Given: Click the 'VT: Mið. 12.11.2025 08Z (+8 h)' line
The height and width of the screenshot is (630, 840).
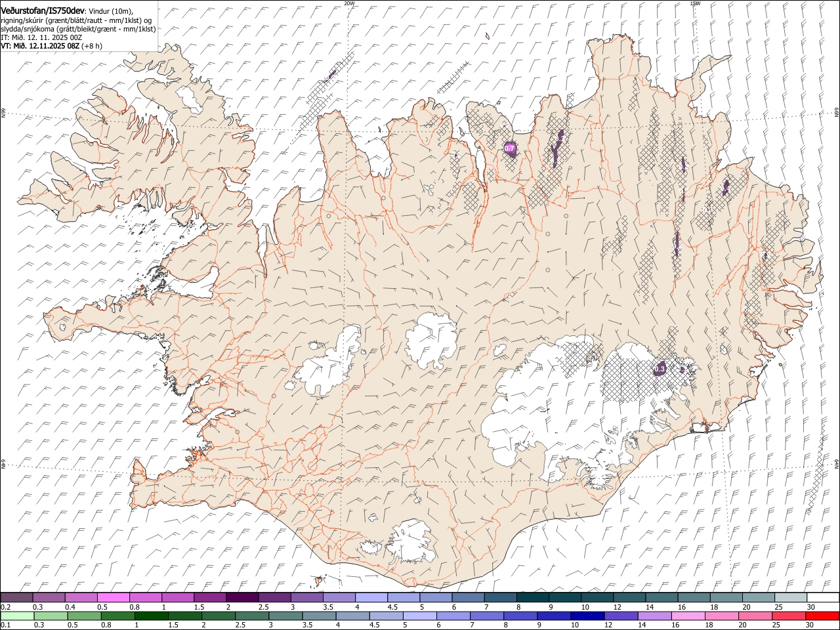Looking at the screenshot, I should (x=51, y=46).
